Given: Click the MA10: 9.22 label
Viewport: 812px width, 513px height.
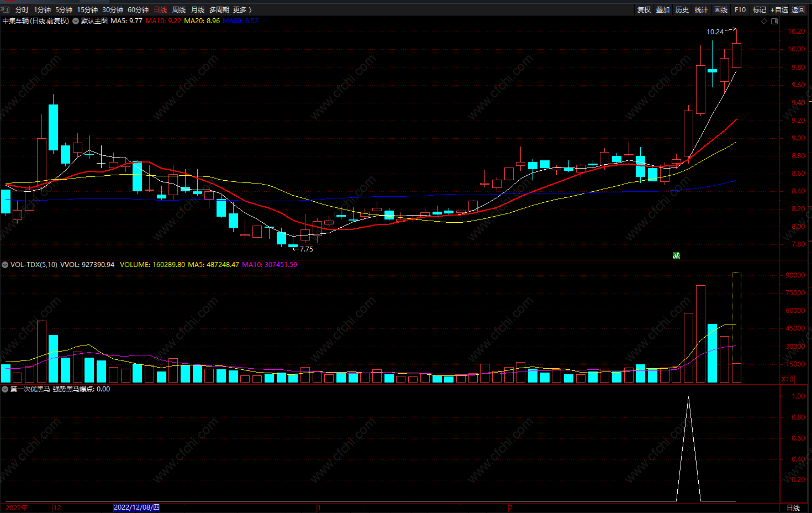Looking at the screenshot, I should click(164, 21).
